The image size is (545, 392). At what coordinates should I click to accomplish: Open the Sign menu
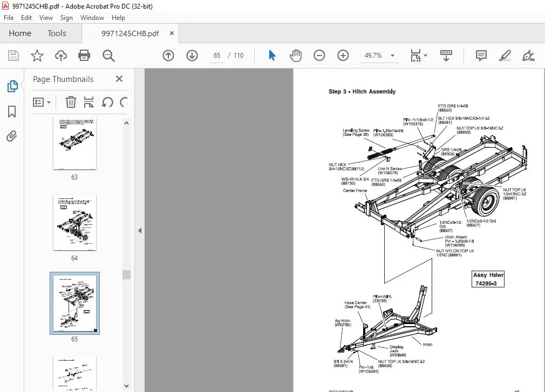[66, 18]
